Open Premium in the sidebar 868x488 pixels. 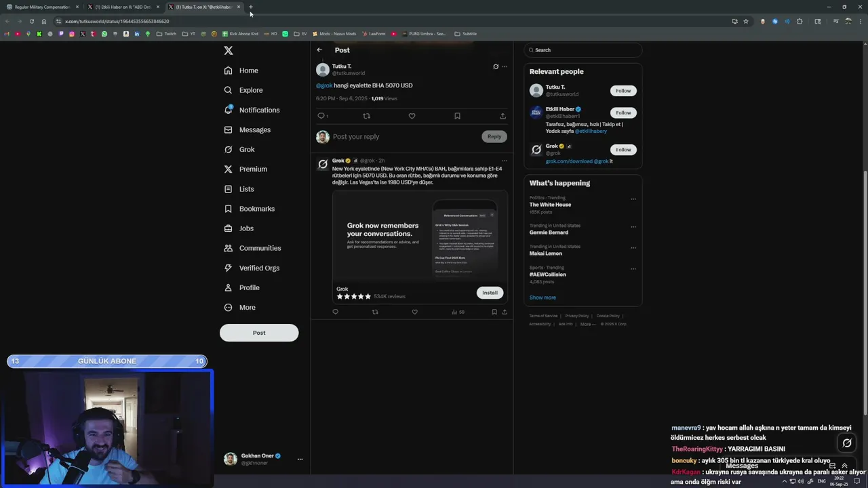click(x=245, y=169)
